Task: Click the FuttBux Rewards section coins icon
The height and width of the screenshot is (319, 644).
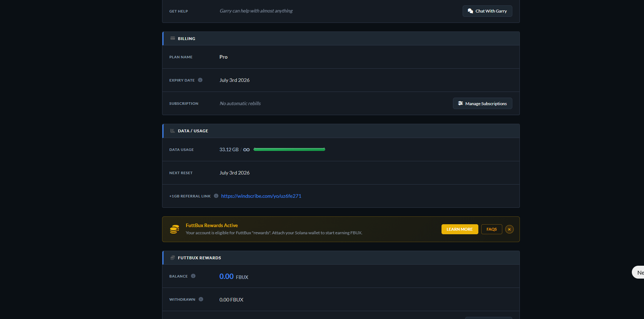Action: 173,257
